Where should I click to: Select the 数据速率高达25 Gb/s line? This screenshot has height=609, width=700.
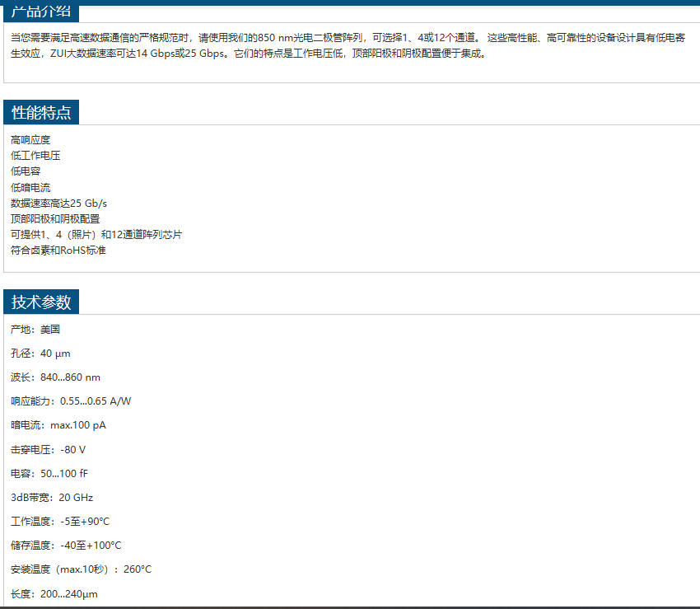58,203
